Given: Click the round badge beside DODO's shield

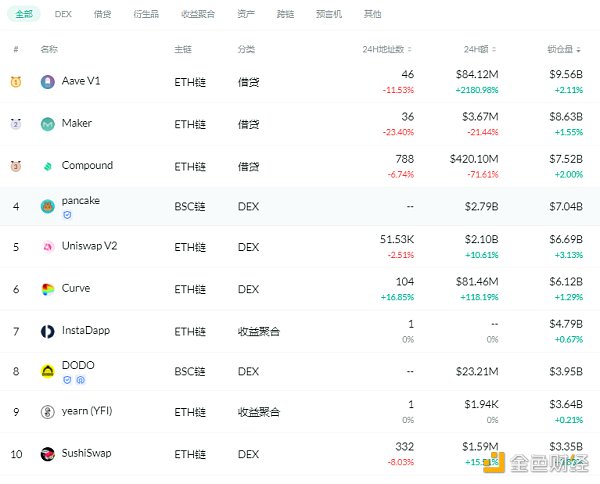Looking at the screenshot, I should click(81, 380).
